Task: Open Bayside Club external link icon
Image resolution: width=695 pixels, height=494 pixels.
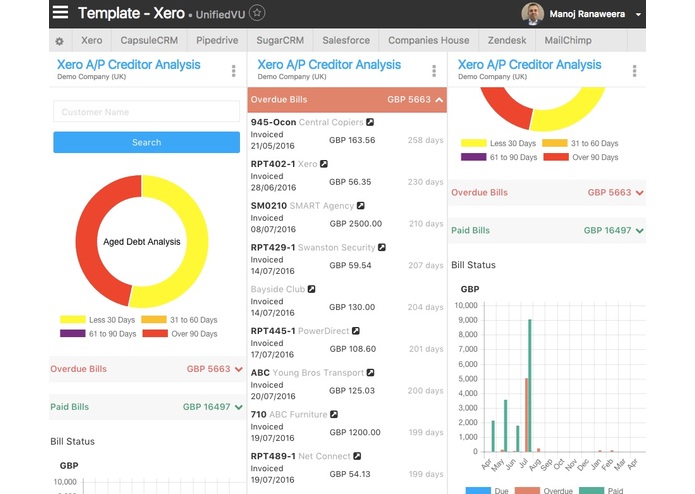Action: click(x=312, y=289)
